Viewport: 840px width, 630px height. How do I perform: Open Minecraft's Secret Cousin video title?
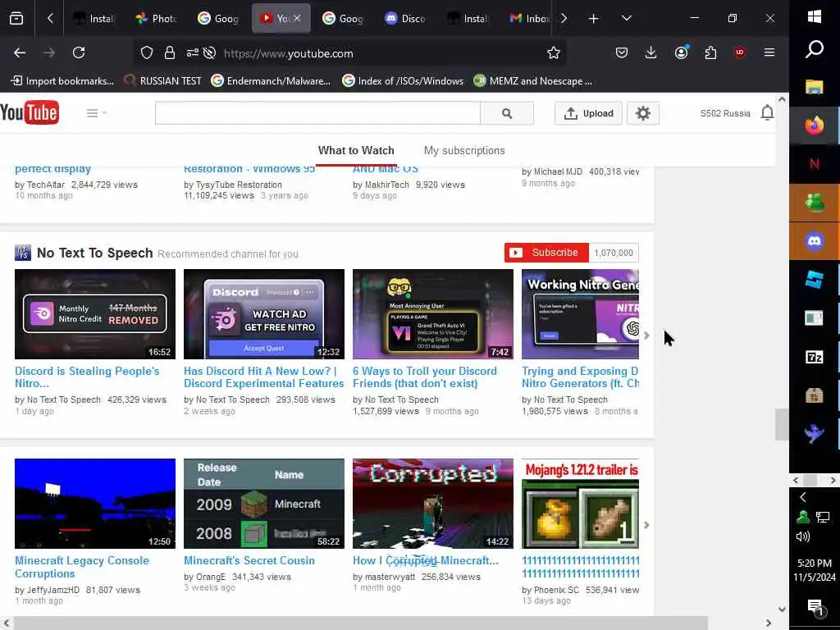point(249,560)
